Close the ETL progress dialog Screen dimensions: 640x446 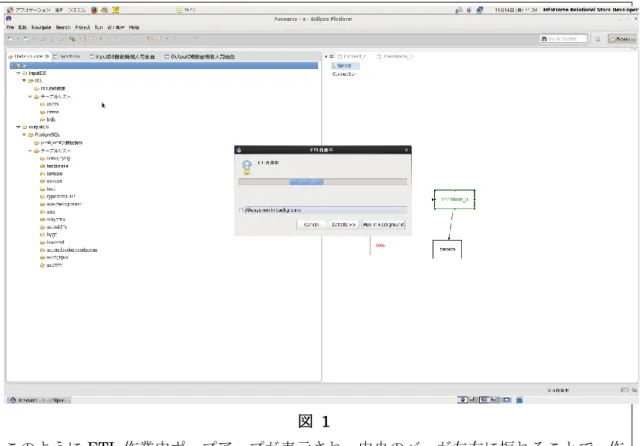[x=406, y=150]
